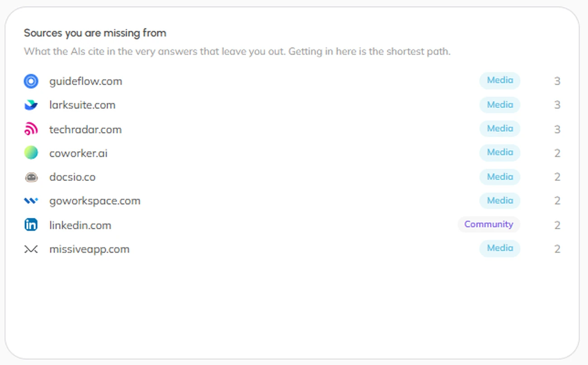Click the docsio.co robot icon

pos(31,177)
